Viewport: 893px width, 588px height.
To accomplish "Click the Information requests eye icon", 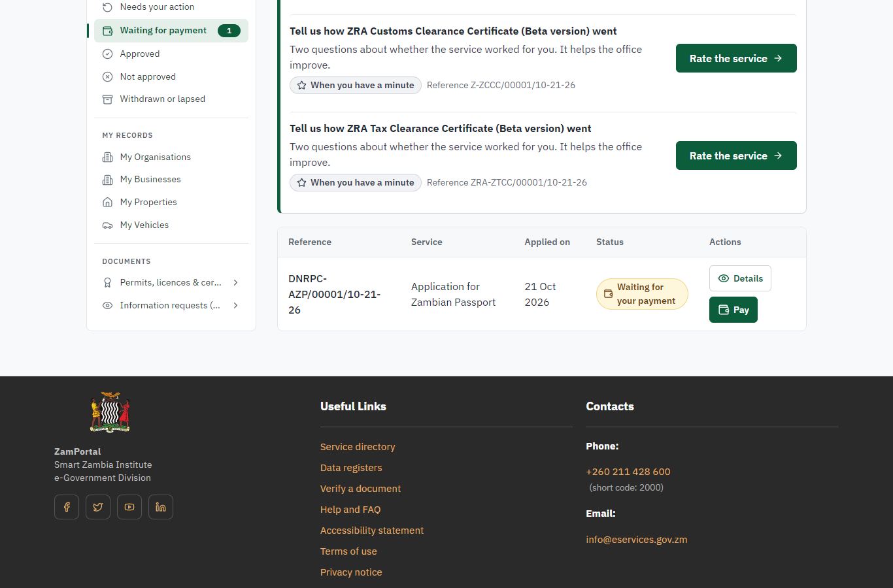I will pyautogui.click(x=108, y=306).
